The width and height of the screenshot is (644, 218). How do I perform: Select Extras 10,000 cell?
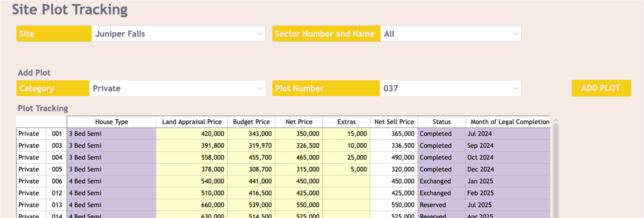point(346,146)
